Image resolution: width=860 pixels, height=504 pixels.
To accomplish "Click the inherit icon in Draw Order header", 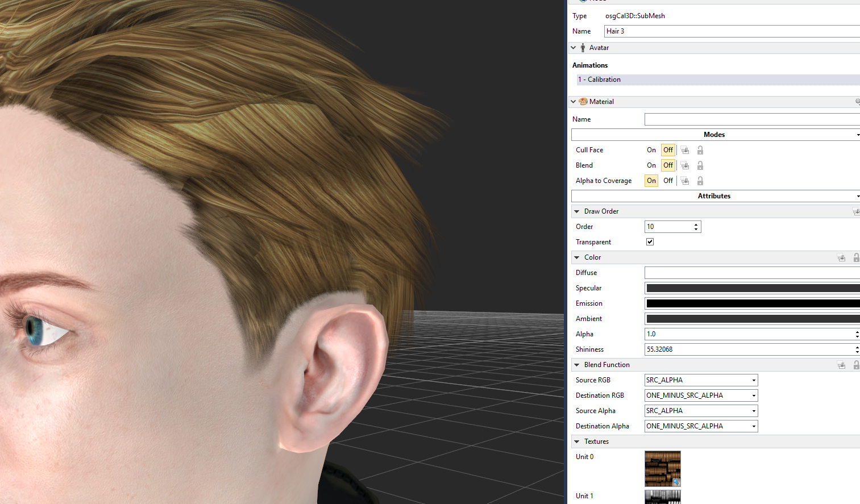I will [856, 211].
